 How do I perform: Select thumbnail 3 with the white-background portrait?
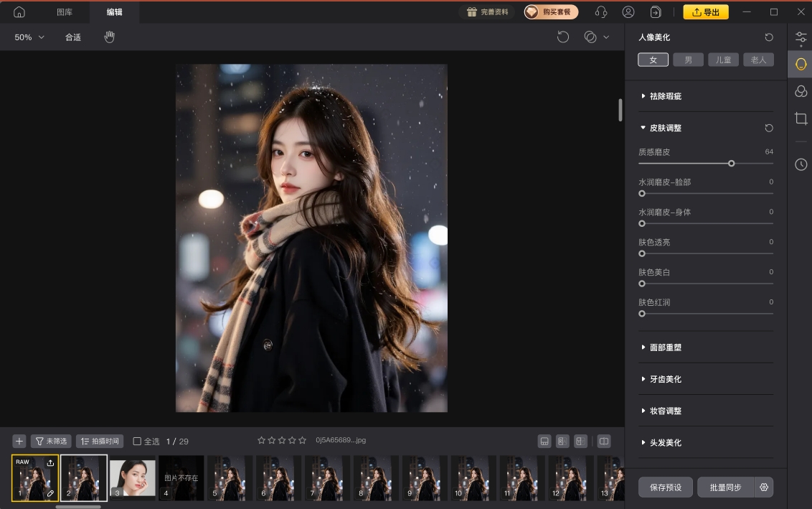pos(133,478)
